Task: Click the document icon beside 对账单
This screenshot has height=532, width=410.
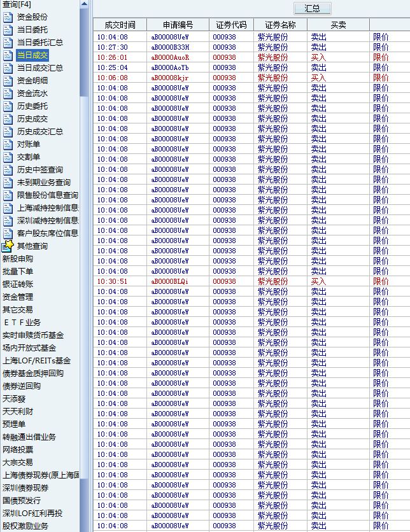Action: [x=8, y=144]
